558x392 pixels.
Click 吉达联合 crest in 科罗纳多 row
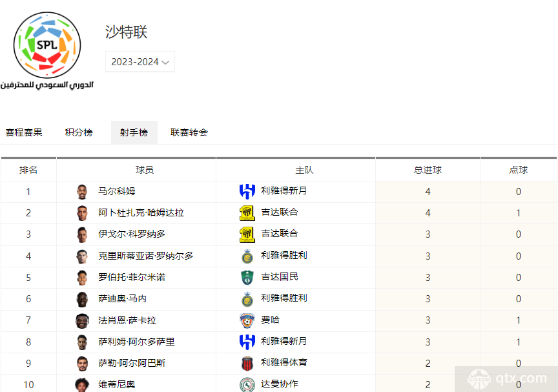click(x=247, y=234)
